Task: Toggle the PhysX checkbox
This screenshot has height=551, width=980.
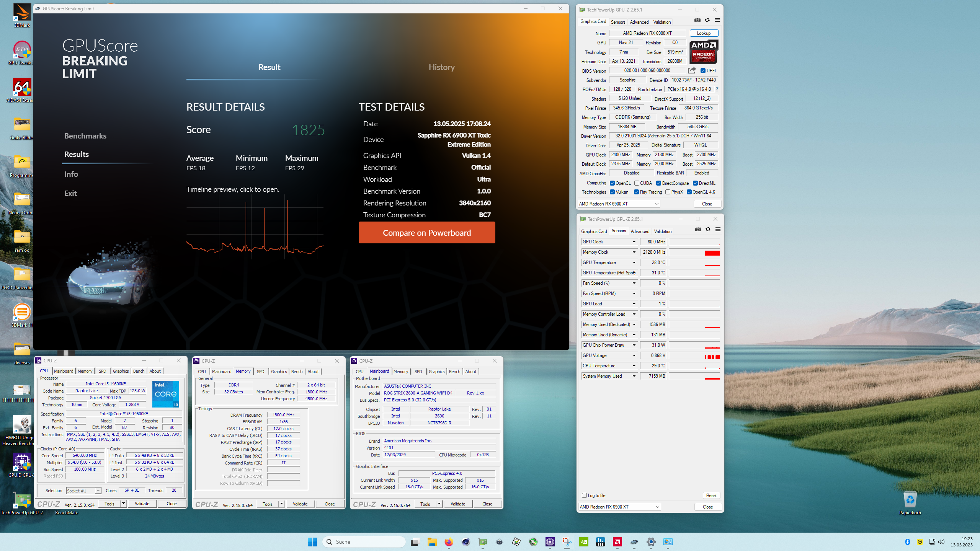Action: (668, 192)
